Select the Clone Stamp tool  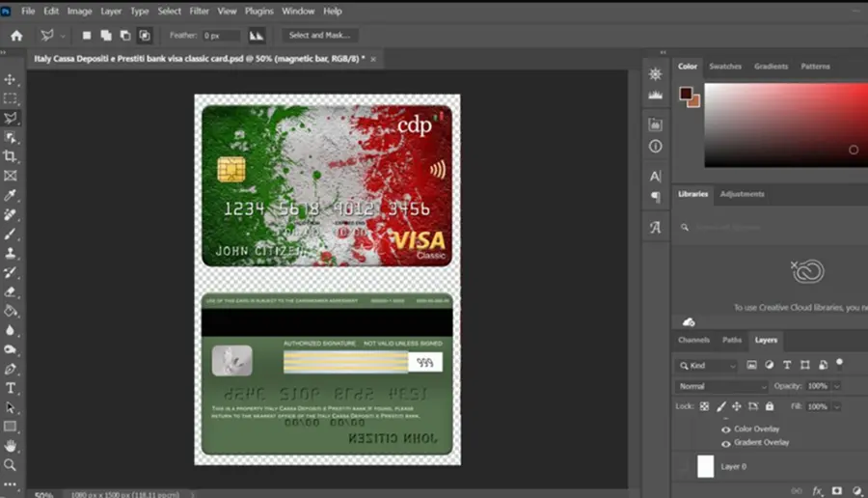click(x=10, y=253)
